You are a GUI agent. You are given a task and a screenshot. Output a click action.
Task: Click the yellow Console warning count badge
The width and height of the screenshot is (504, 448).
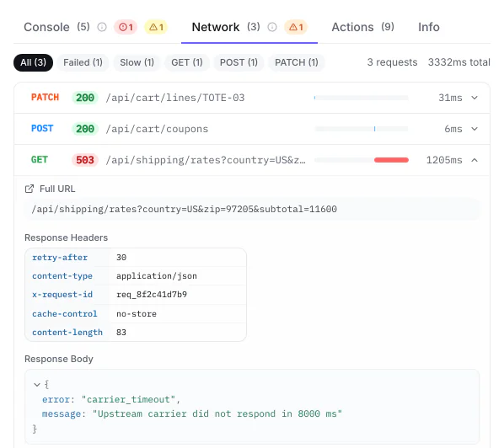(156, 27)
